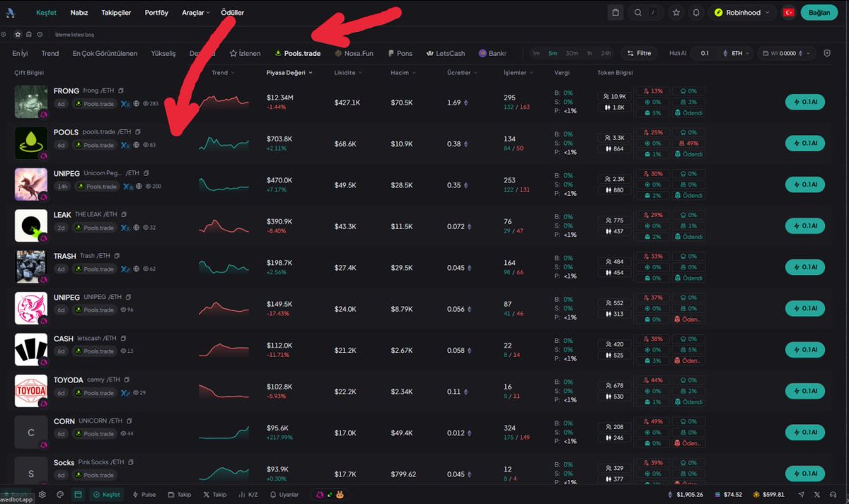The width and height of the screenshot is (849, 504).
Task: Click the FRONG market cap $12.34M
Action: (x=280, y=97)
